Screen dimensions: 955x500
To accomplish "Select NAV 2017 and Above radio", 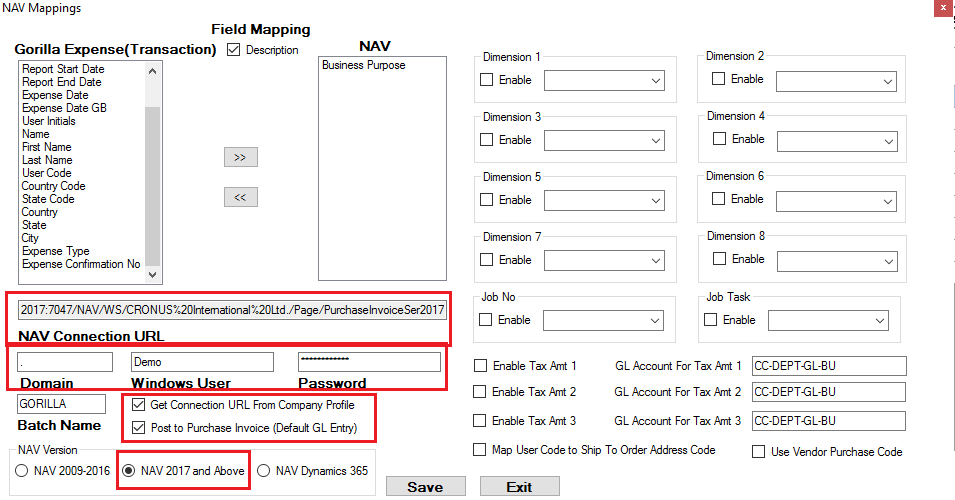I will point(129,471).
